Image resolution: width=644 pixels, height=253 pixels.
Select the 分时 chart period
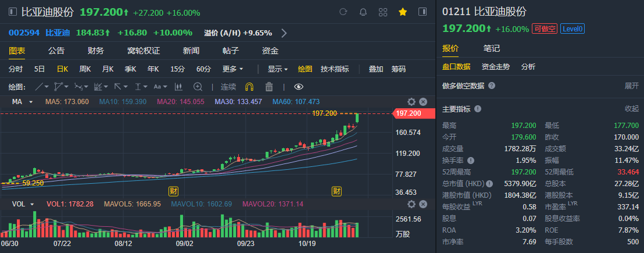click(16, 69)
